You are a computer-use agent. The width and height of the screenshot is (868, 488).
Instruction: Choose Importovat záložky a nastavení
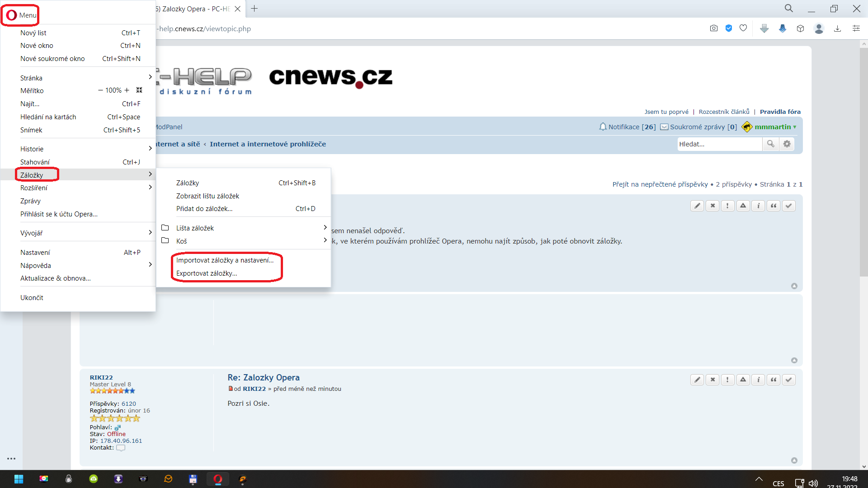click(225, 260)
